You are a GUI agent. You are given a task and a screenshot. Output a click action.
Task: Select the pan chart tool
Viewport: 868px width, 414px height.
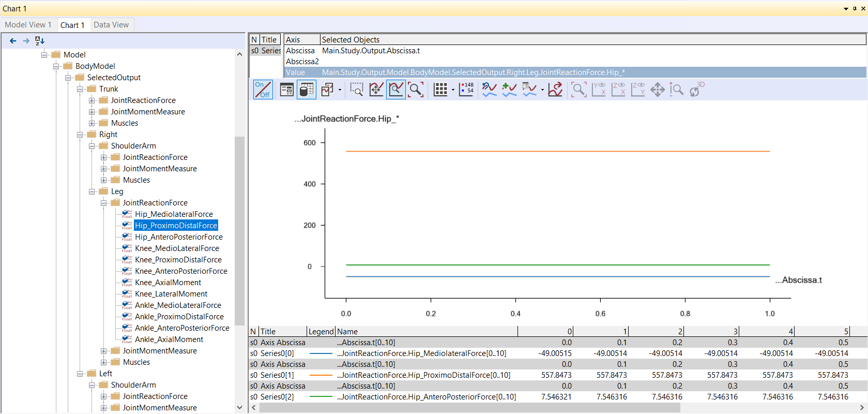[376, 90]
